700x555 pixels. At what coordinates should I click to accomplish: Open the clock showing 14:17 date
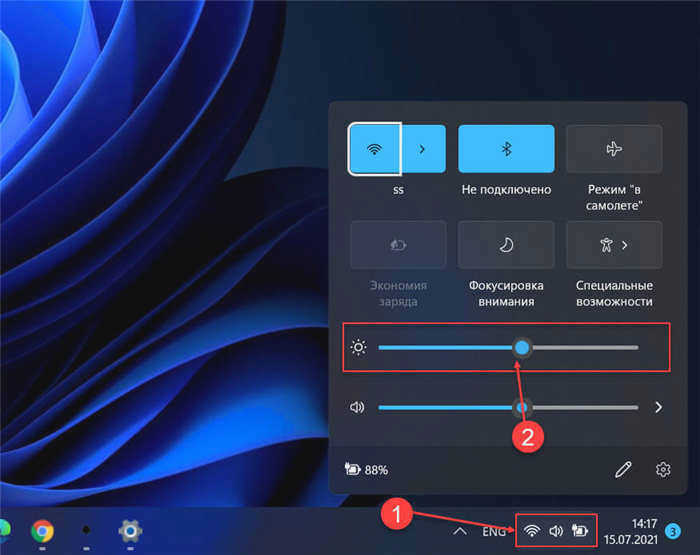(x=631, y=531)
